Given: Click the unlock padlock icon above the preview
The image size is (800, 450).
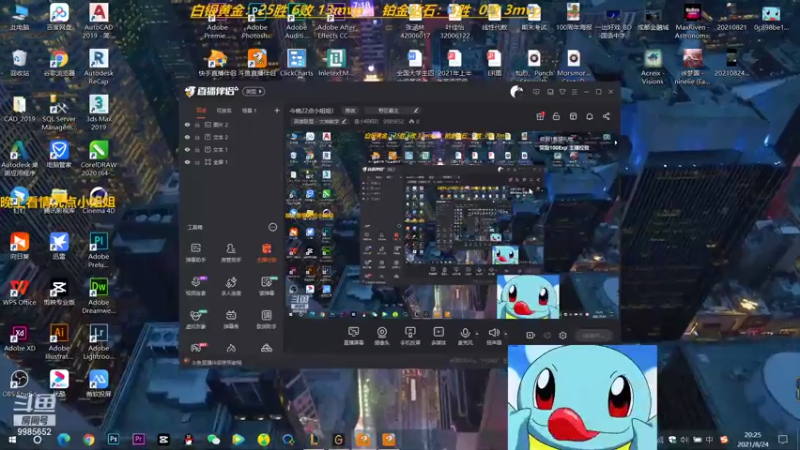Looking at the screenshot, I should tap(556, 116).
